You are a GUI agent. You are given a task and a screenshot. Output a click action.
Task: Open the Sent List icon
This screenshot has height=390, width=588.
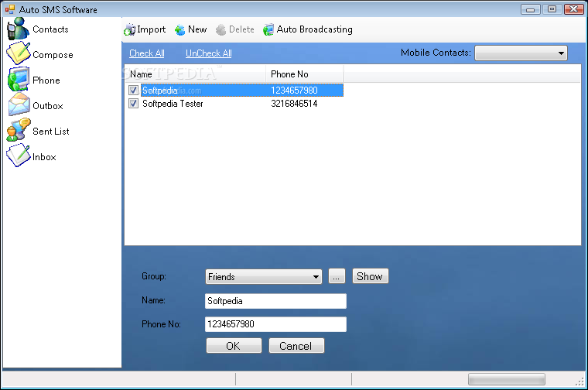click(19, 130)
